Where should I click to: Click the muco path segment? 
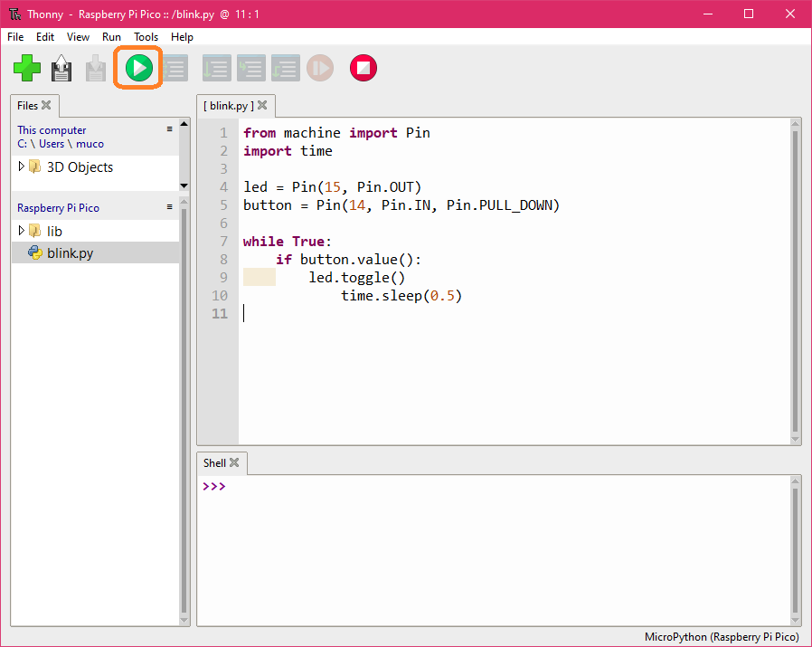(90, 144)
